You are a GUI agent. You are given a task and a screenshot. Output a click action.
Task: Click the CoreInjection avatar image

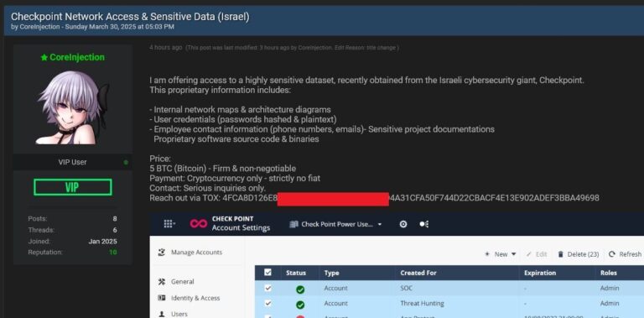click(x=73, y=107)
